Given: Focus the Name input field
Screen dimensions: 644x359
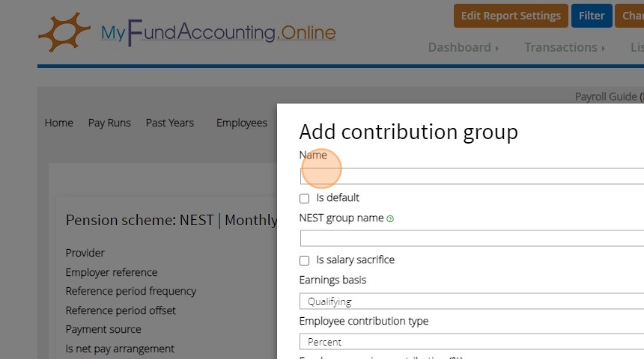Looking at the screenshot, I should 472,177.
